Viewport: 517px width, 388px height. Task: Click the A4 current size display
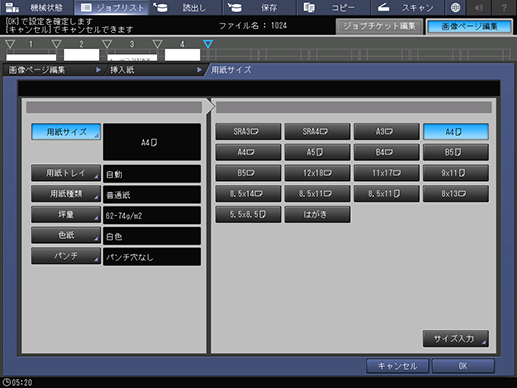[x=152, y=142]
